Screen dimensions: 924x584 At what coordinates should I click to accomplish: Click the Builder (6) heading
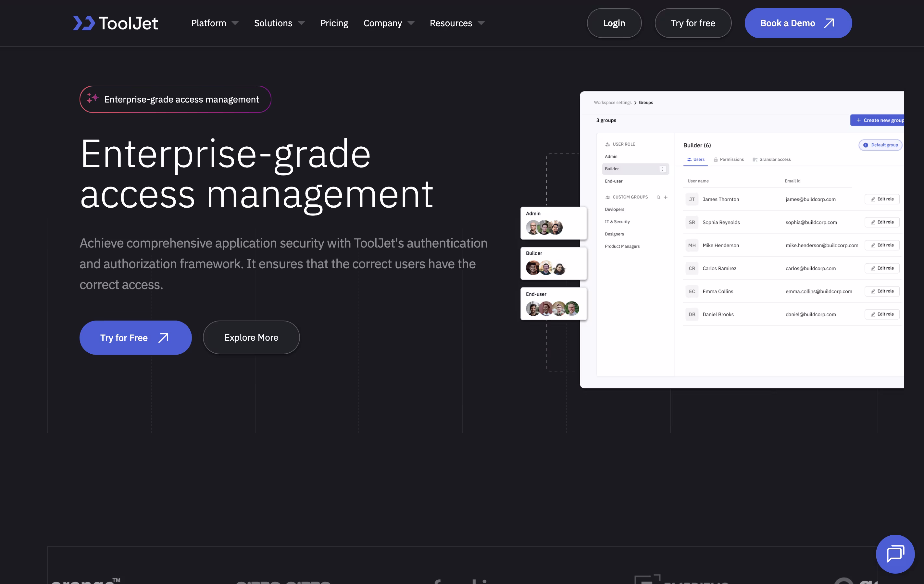point(697,145)
